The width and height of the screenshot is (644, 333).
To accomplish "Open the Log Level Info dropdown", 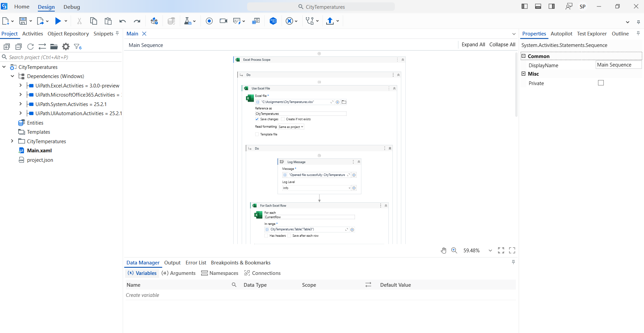I will pyautogui.click(x=316, y=188).
